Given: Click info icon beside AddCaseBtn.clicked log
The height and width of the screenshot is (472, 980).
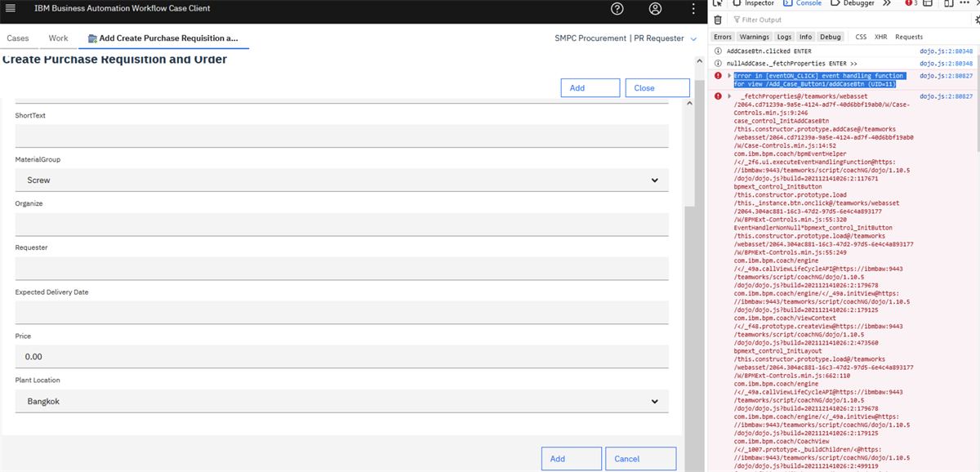Looking at the screenshot, I should [718, 51].
